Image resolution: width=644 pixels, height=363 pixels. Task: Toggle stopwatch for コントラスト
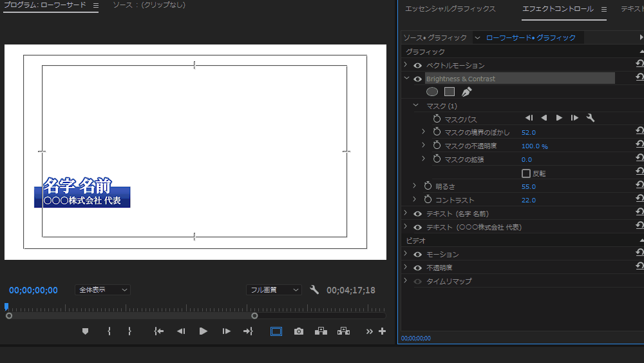tap(428, 200)
